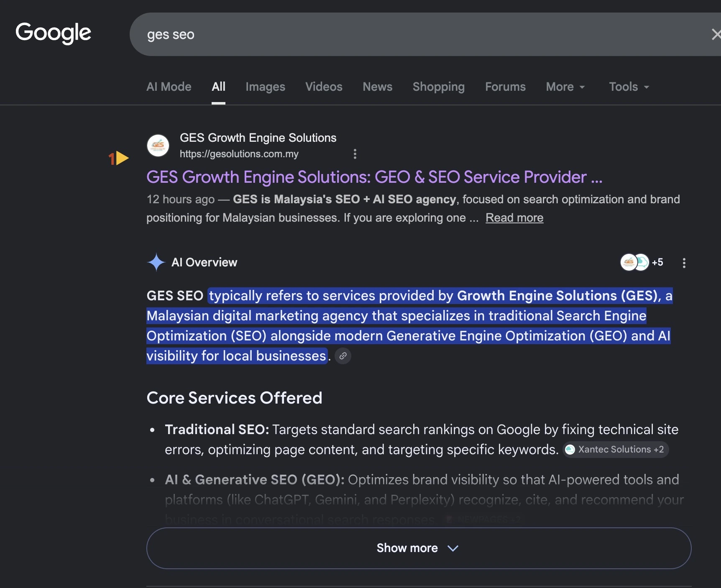721x588 pixels.
Task: Click the GES site favicon in the result
Action: tap(158, 146)
